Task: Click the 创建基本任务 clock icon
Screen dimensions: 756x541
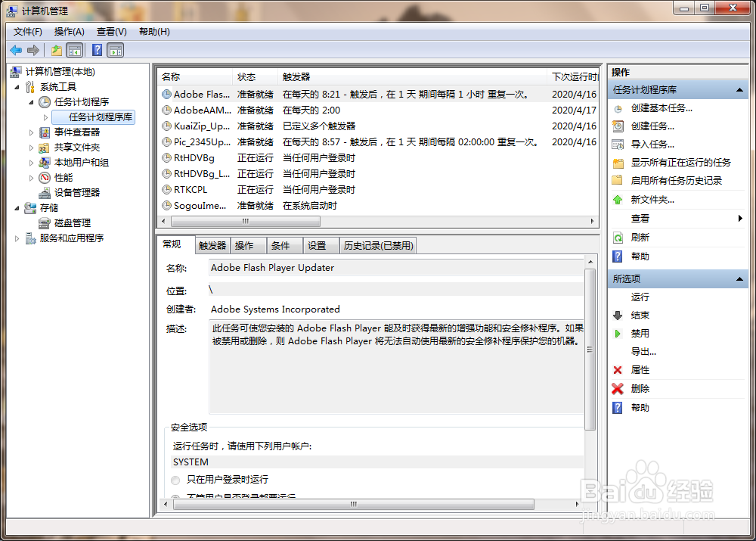Action: tap(618, 109)
